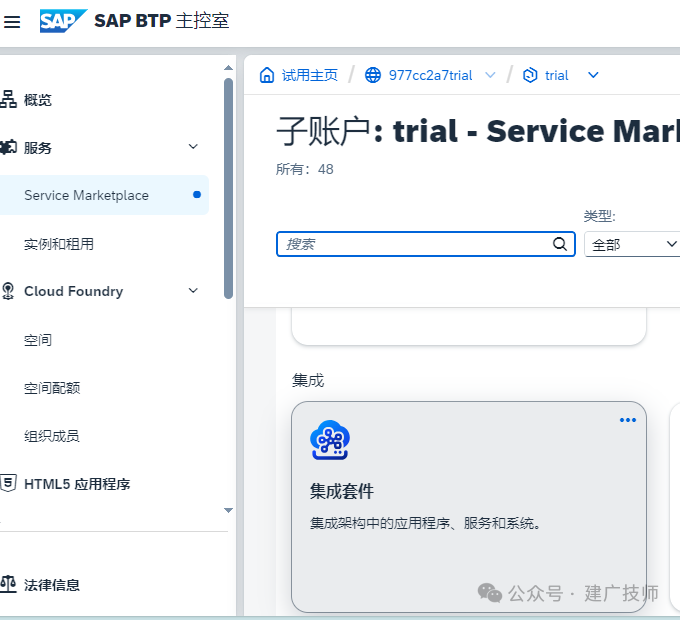Image resolution: width=680 pixels, height=620 pixels.
Task: Click the 集成 category heading
Action: pos(308,380)
